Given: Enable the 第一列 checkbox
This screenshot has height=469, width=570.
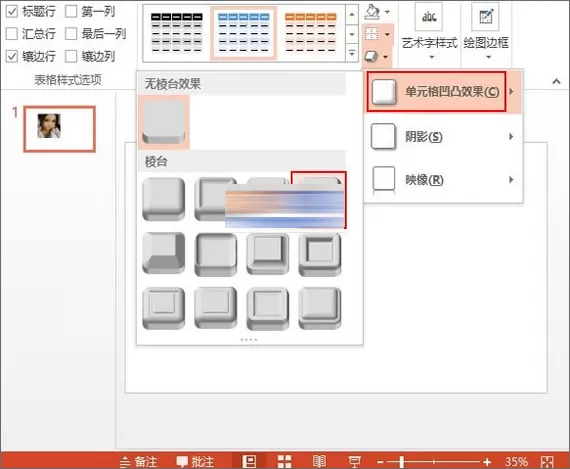Looking at the screenshot, I should pos(71,12).
